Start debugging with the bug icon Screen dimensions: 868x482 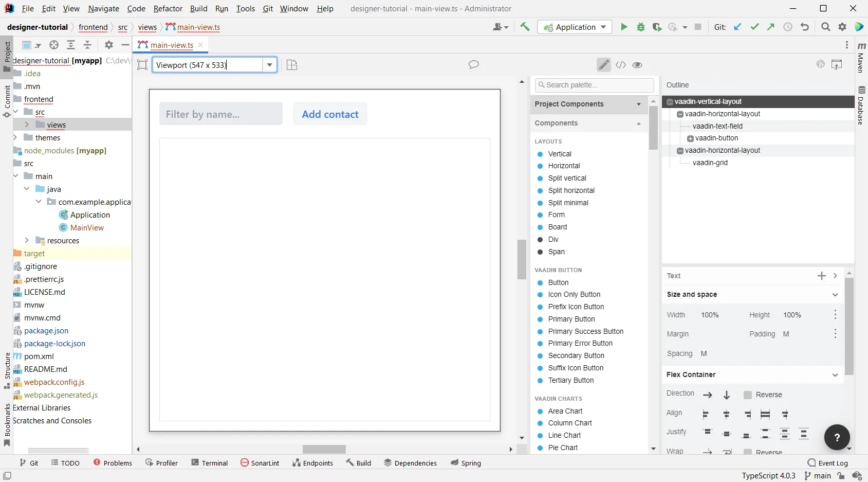[640, 27]
